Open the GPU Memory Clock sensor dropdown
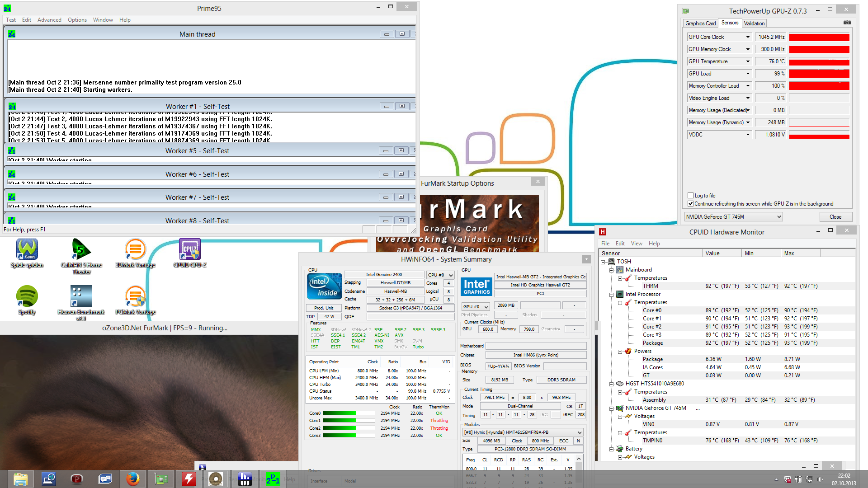Image resolution: width=868 pixels, height=488 pixels. pyautogui.click(x=748, y=49)
